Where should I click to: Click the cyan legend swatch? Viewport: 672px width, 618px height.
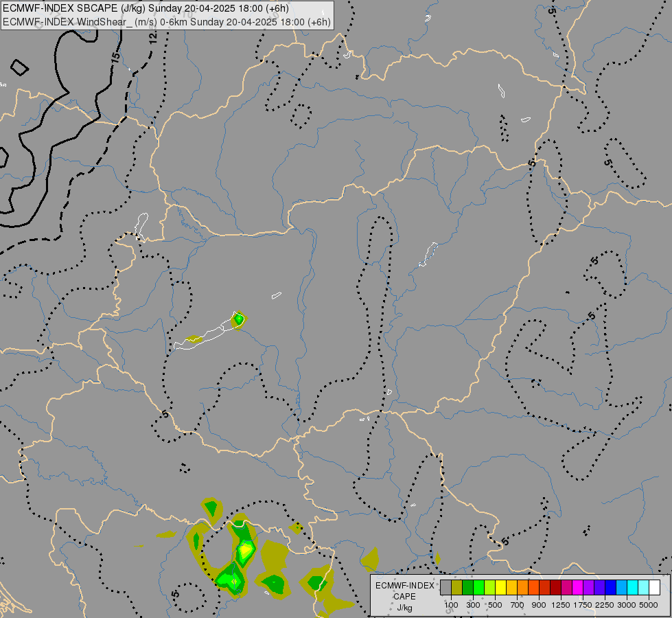coord(633,587)
